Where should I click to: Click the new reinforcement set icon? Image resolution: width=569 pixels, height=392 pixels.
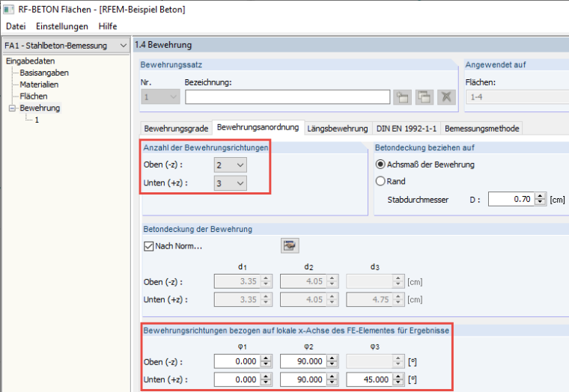click(x=403, y=97)
